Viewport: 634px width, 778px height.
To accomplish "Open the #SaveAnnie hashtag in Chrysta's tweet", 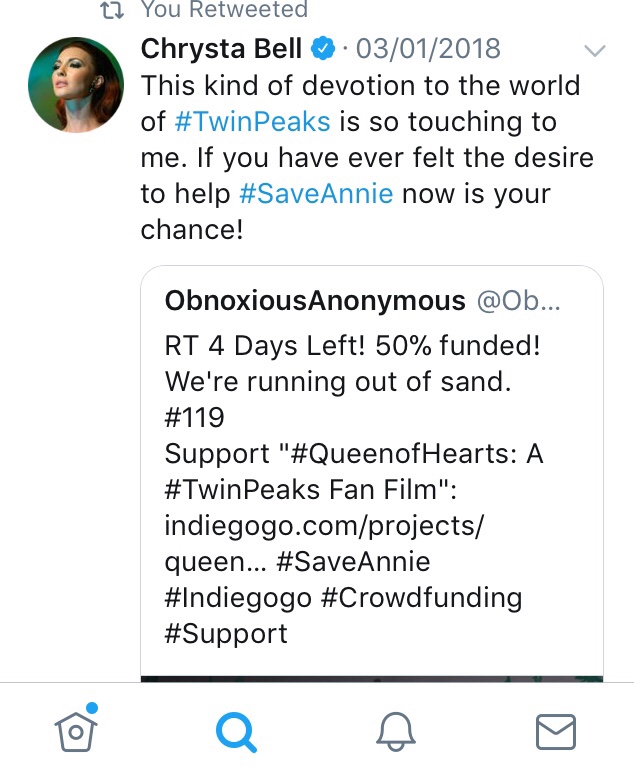I will 317,194.
